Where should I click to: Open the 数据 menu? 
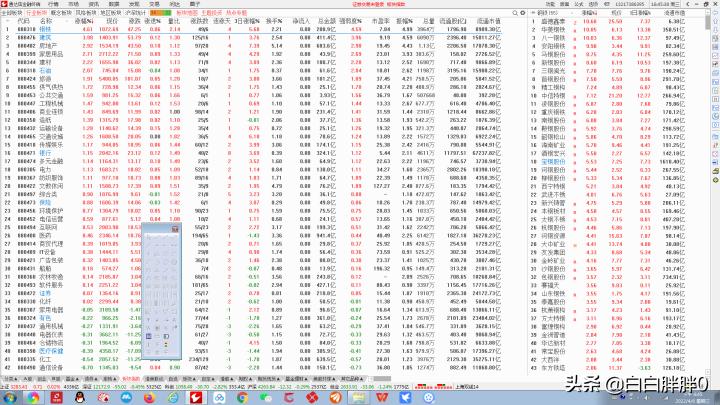pos(114,4)
